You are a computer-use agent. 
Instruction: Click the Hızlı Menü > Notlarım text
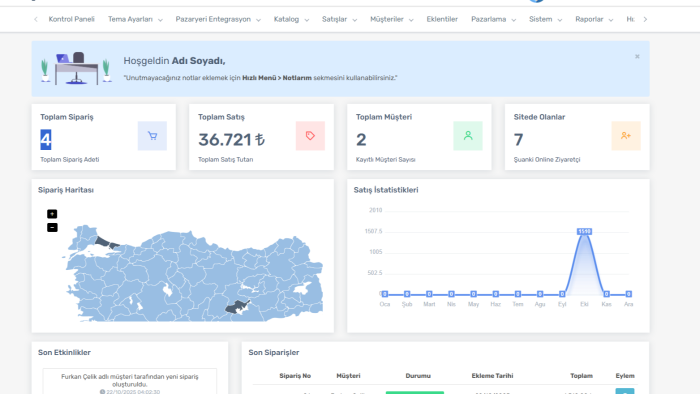(277, 78)
